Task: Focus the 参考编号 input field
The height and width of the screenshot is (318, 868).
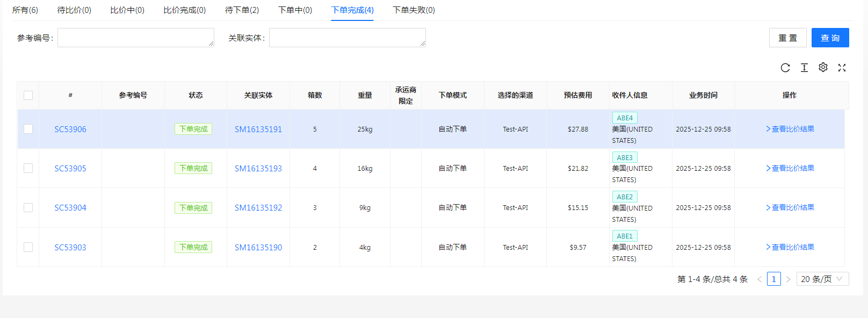Action: [x=135, y=38]
